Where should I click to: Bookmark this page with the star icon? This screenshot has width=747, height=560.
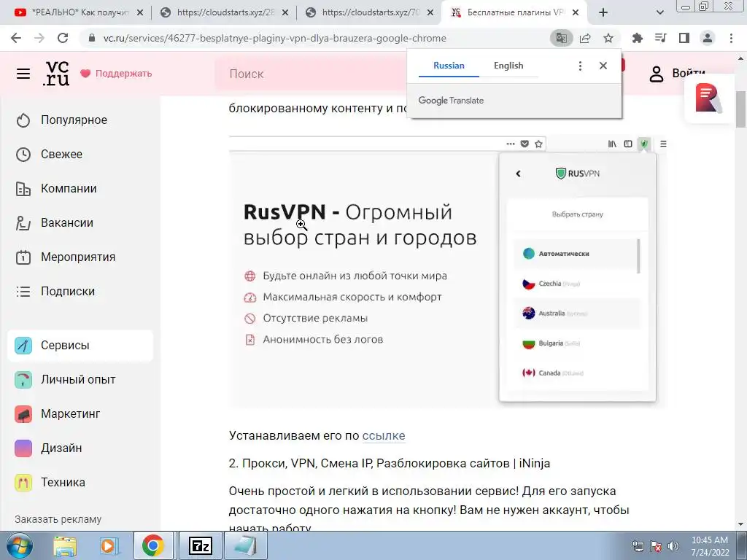pyautogui.click(x=608, y=38)
